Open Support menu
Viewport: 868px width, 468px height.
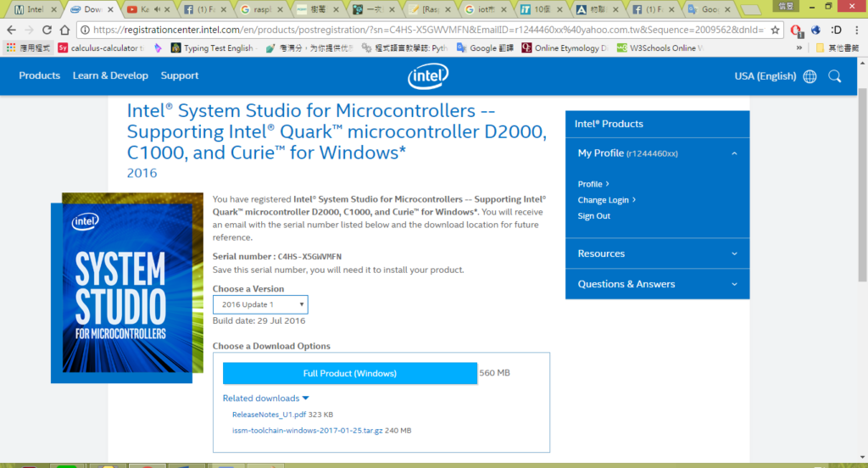click(180, 75)
